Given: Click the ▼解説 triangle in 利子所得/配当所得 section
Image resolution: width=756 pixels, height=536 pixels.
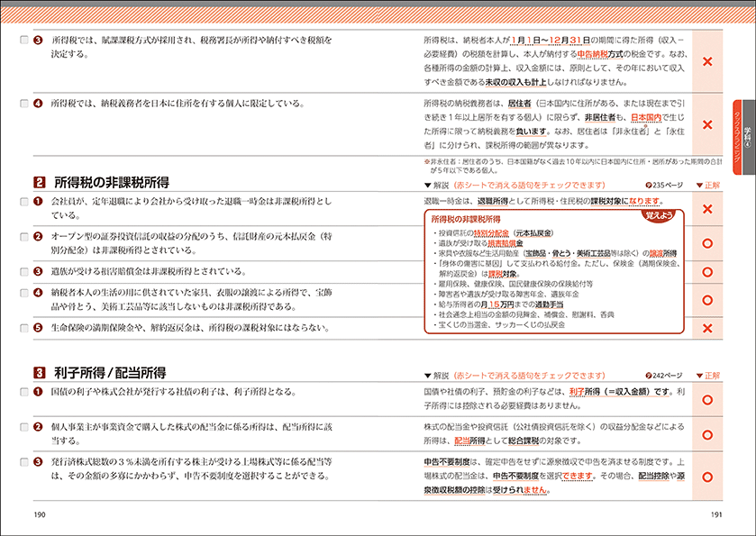Looking at the screenshot, I should click(x=427, y=376).
